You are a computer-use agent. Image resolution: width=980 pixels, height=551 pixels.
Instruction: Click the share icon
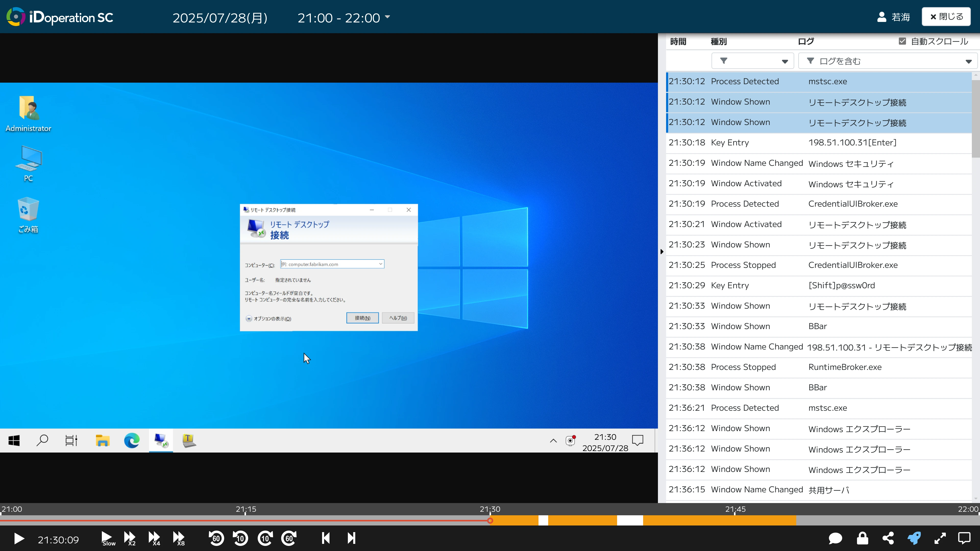tap(888, 539)
